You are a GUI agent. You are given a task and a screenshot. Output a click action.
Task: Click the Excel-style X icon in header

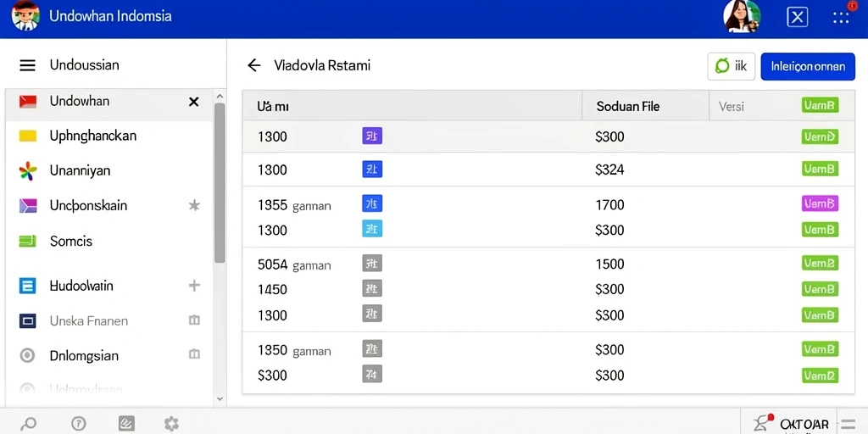coord(797,18)
